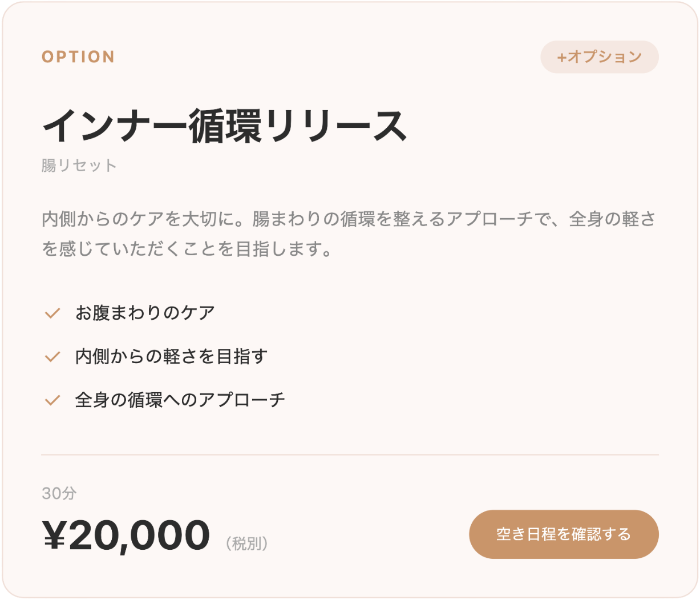
Task: Select the 全身の循環へのアプローチ list item text
Action: click(x=180, y=400)
